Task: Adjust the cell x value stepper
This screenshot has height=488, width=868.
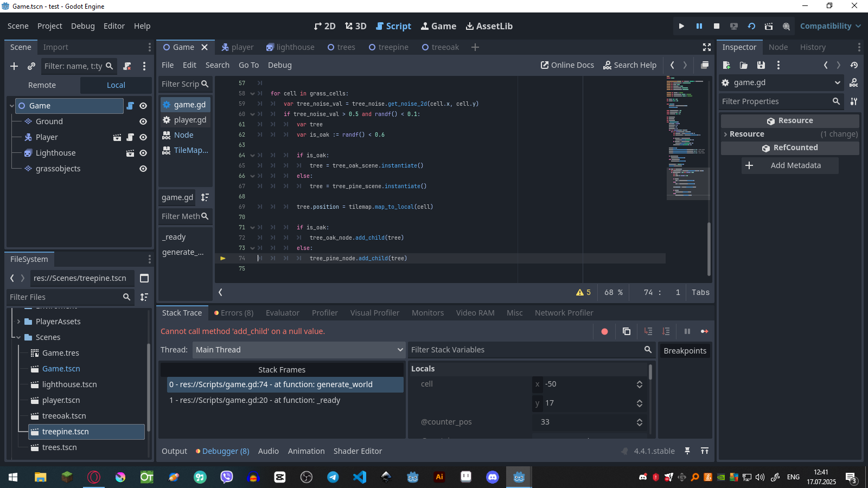Action: pyautogui.click(x=640, y=384)
